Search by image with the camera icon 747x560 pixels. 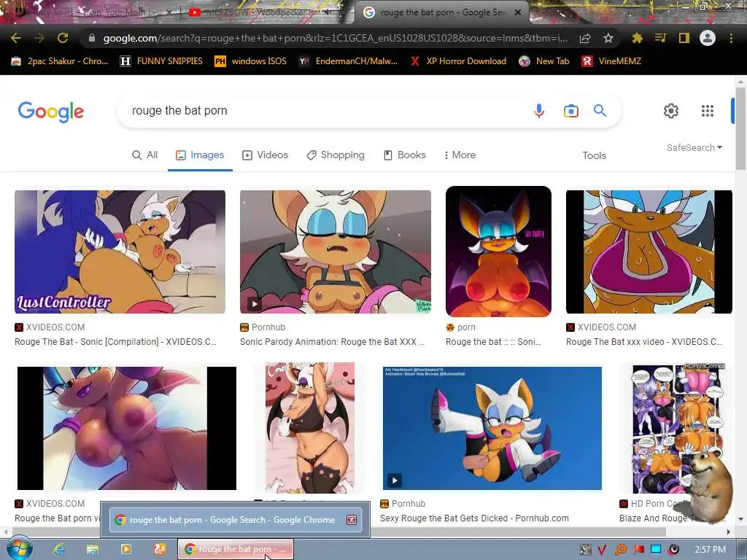pos(570,111)
